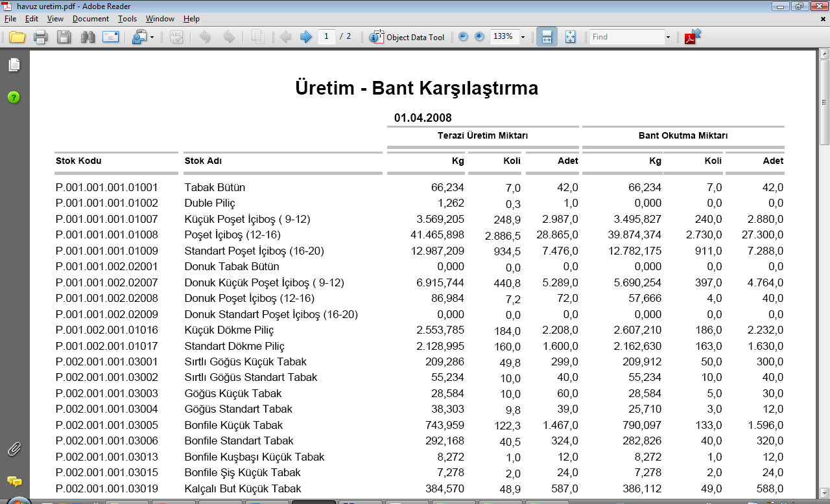
Task: Save a copy with the floppy disk icon
Action: (64, 37)
